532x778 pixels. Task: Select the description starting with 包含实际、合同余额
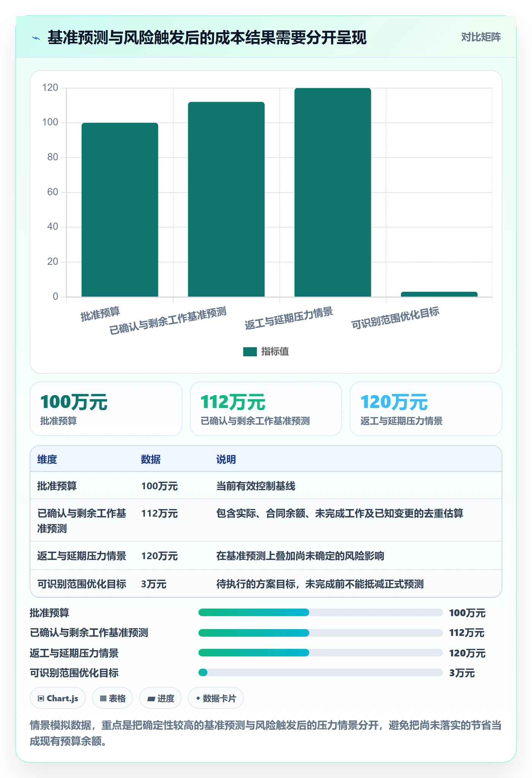tap(340, 514)
